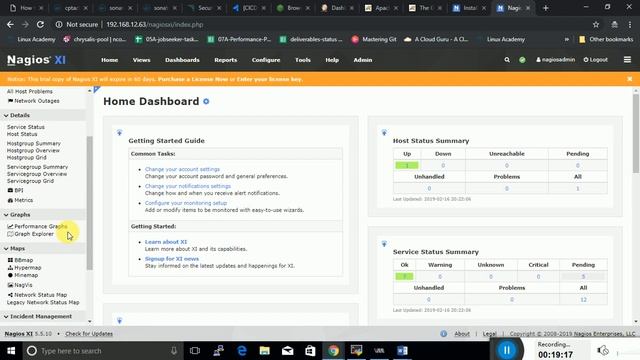Image resolution: width=640 pixels, height=360 pixels.
Task: Open BBmap in the sidebar
Action: point(20,260)
